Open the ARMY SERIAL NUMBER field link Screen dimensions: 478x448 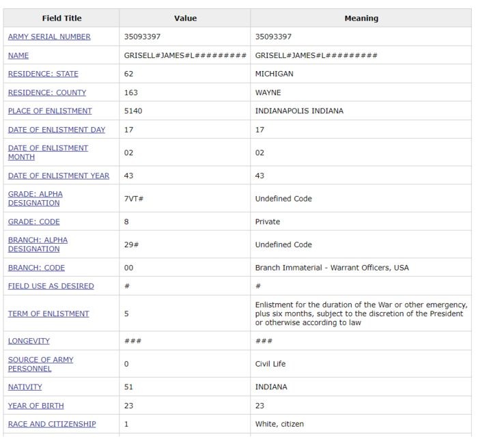(49, 37)
